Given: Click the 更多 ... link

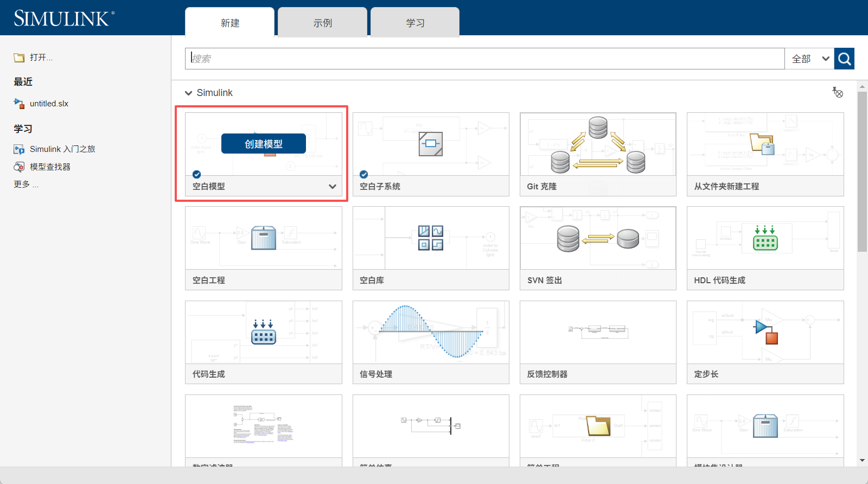Looking at the screenshot, I should [26, 184].
